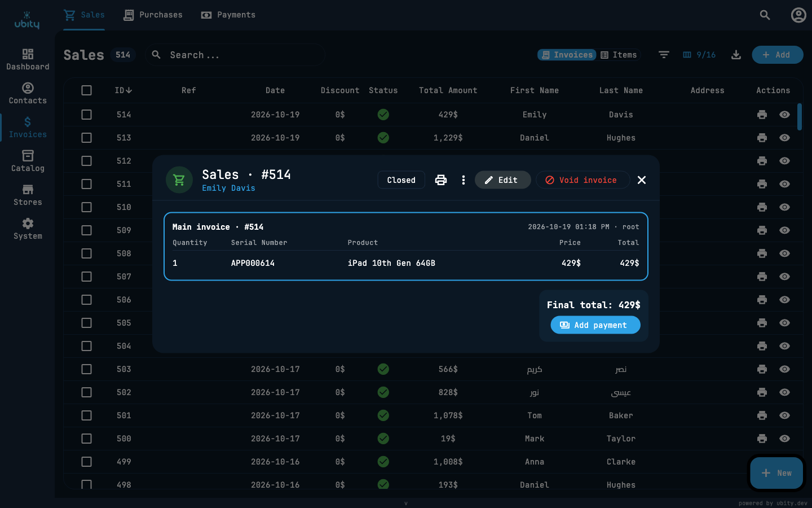Screen dimensions: 812x508
Task: Print the invoice in row 513
Action: [762, 138]
